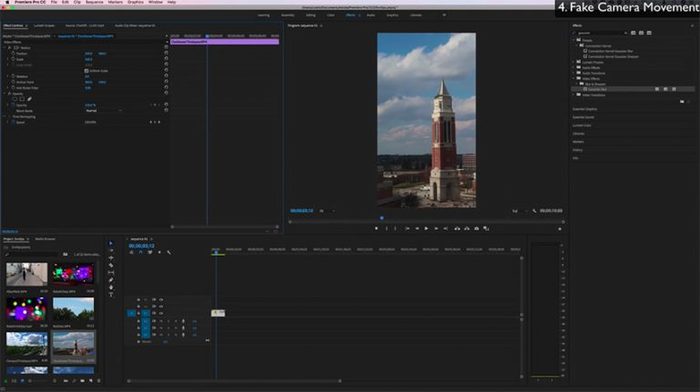The image size is (700, 392).
Task: Open Program monitor settings wrench
Action: 534,211
